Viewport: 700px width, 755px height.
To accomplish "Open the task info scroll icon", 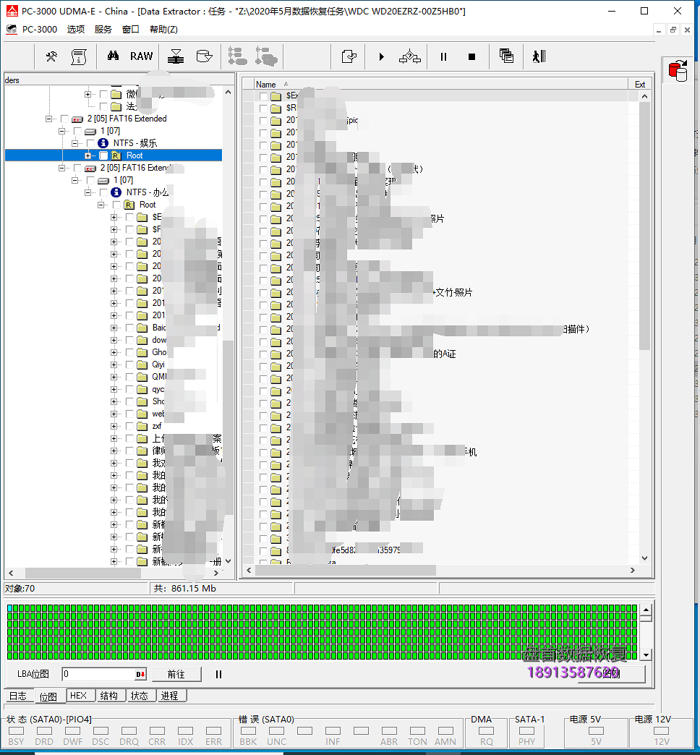I will tap(79, 57).
